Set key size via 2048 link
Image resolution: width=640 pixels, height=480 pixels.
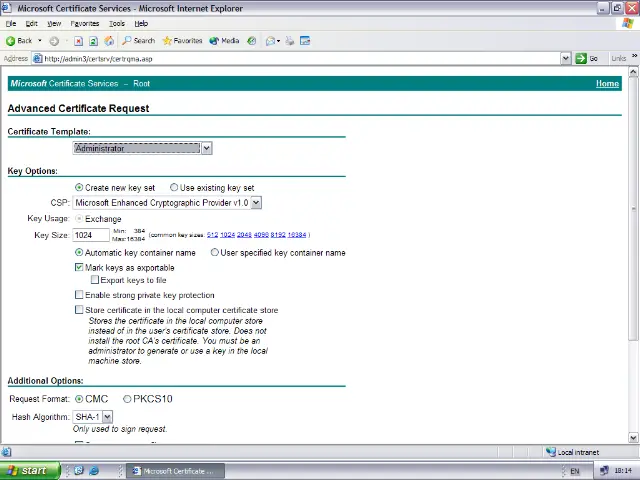click(x=244, y=235)
